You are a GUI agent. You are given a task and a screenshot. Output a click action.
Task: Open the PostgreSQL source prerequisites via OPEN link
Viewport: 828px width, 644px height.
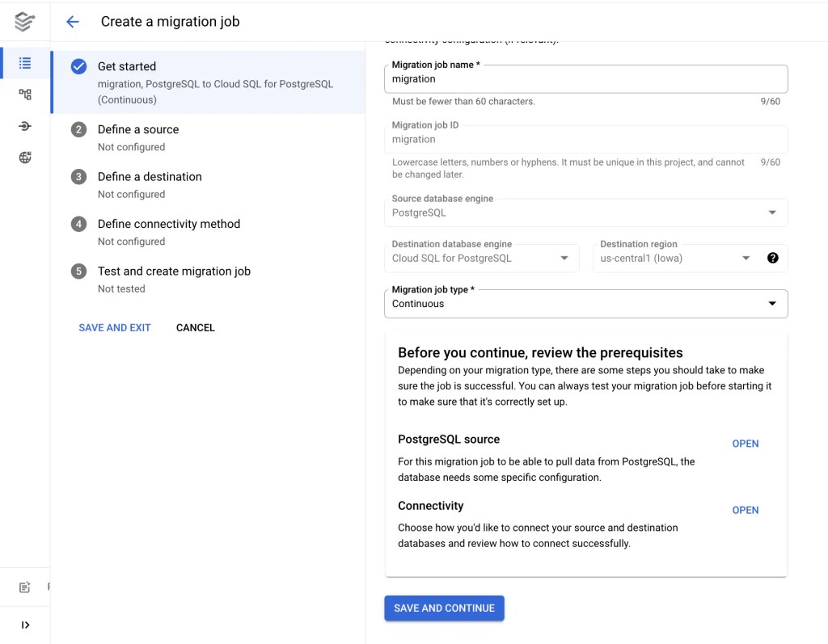coord(745,444)
